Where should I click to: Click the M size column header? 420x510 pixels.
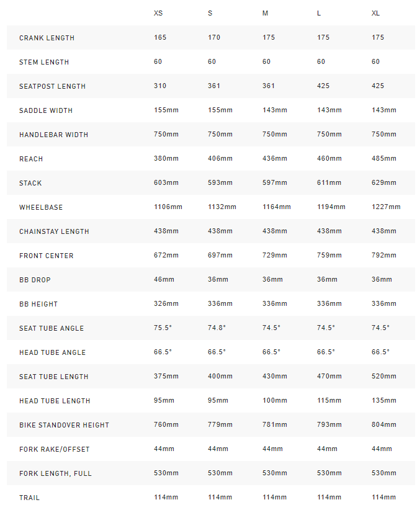pos(265,13)
